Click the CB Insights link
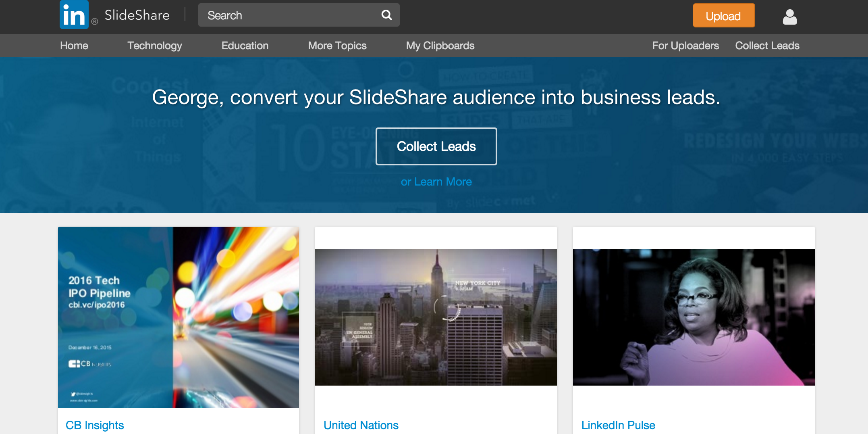The image size is (868, 434). click(x=95, y=425)
